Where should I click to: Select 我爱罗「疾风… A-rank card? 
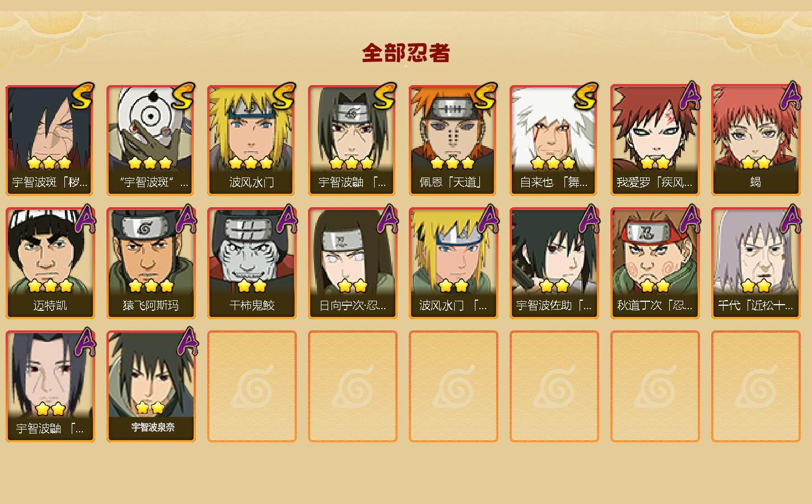[x=655, y=140]
